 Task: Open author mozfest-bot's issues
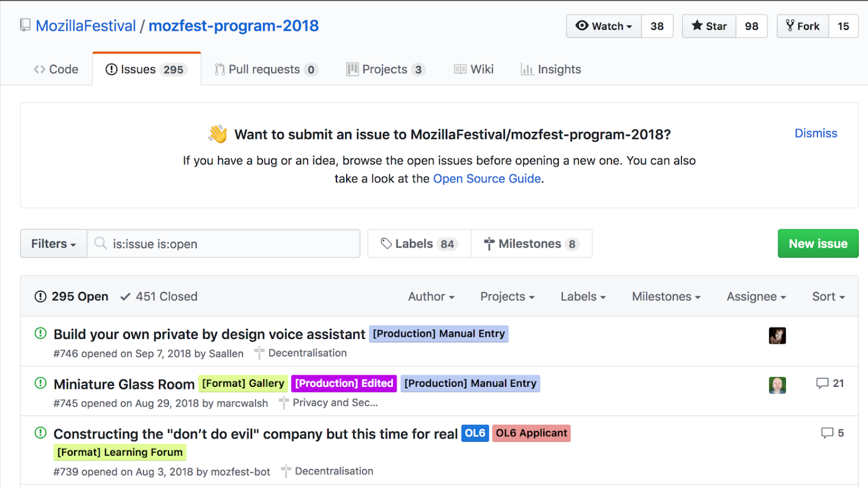click(240, 472)
